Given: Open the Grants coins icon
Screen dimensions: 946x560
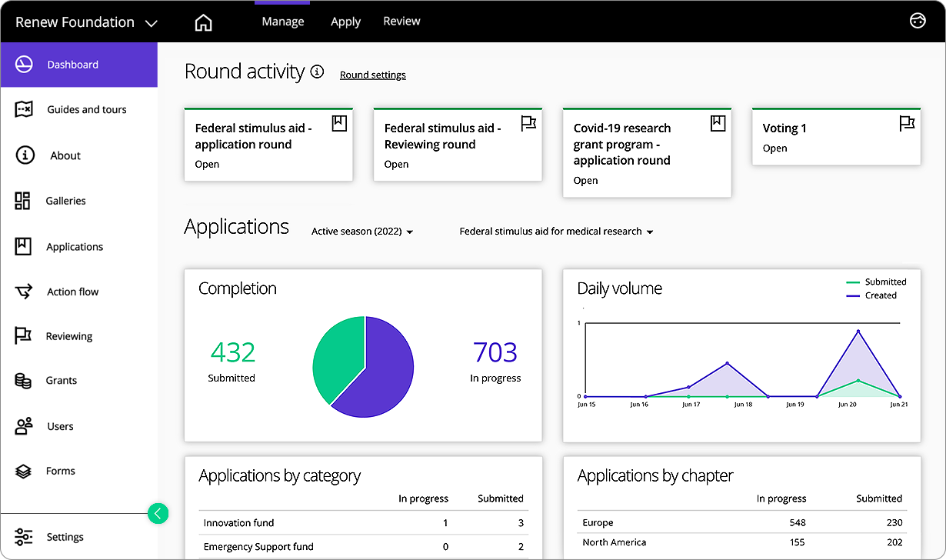Looking at the screenshot, I should tap(23, 380).
